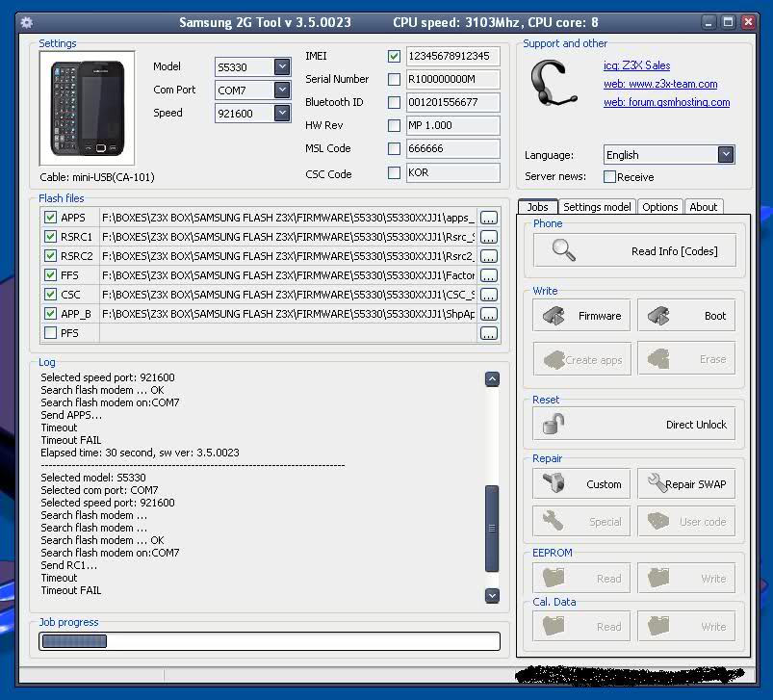This screenshot has width=773, height=700.
Task: Uncheck the RSRC1 flash file checkbox
Action: click(x=50, y=237)
